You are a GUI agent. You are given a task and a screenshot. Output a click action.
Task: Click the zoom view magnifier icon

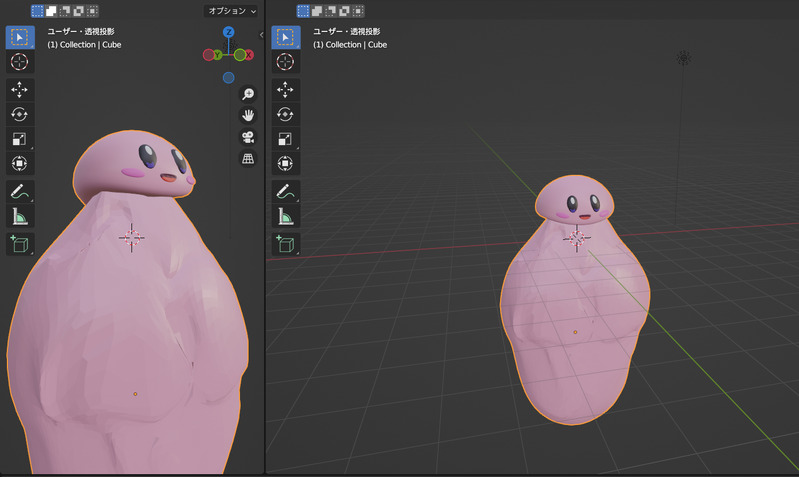pos(248,94)
